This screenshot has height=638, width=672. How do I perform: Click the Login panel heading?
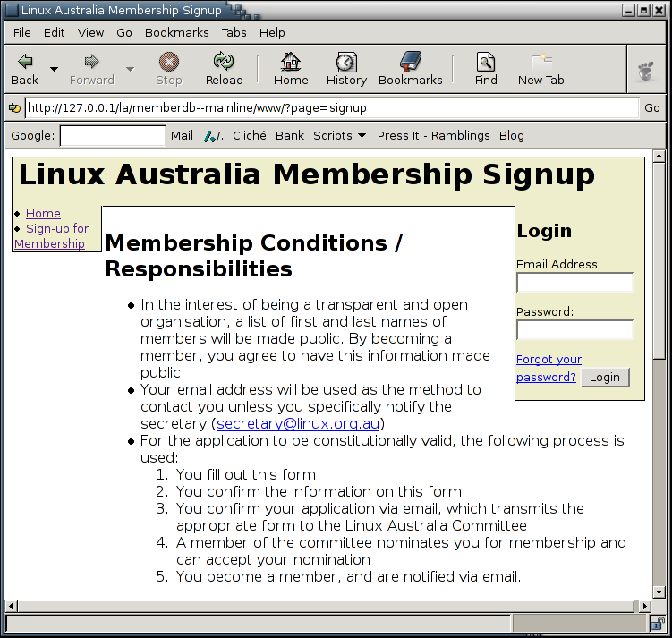[544, 231]
